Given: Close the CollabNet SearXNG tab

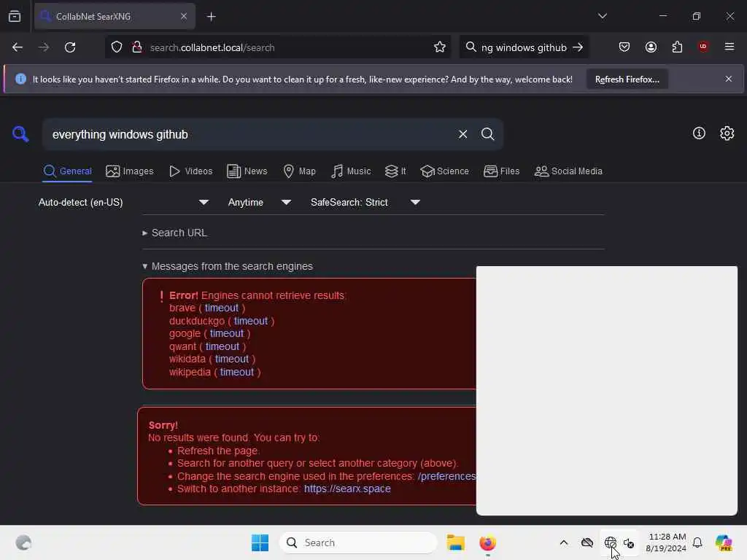Looking at the screenshot, I should [183, 16].
